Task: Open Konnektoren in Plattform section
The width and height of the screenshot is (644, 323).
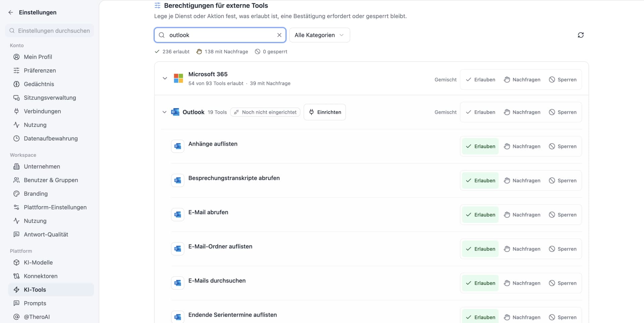Action: point(51,276)
